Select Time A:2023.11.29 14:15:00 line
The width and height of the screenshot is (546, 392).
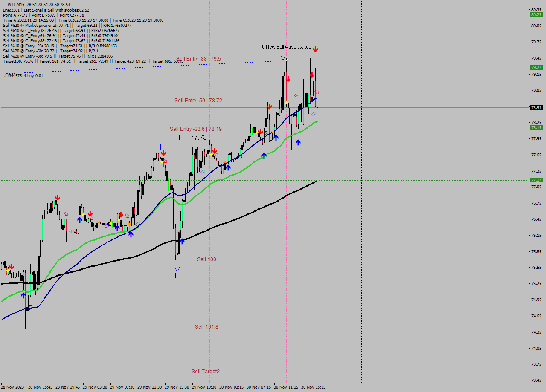[x=83, y=20]
